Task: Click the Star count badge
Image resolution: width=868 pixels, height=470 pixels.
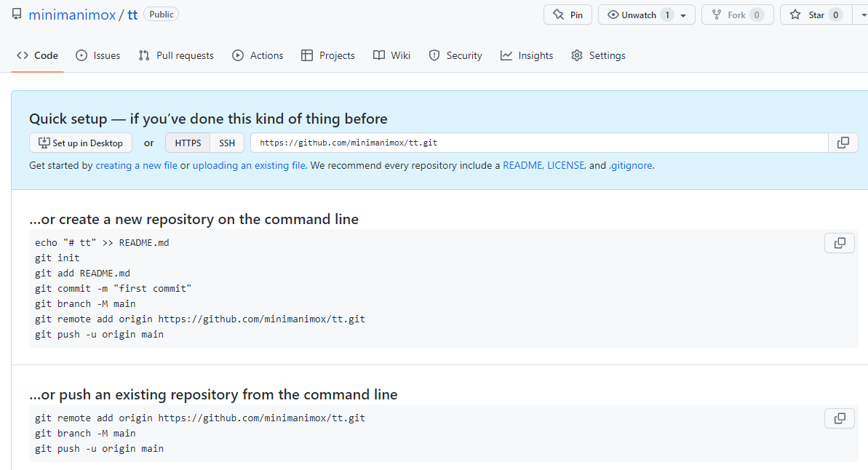Action: tap(836, 15)
